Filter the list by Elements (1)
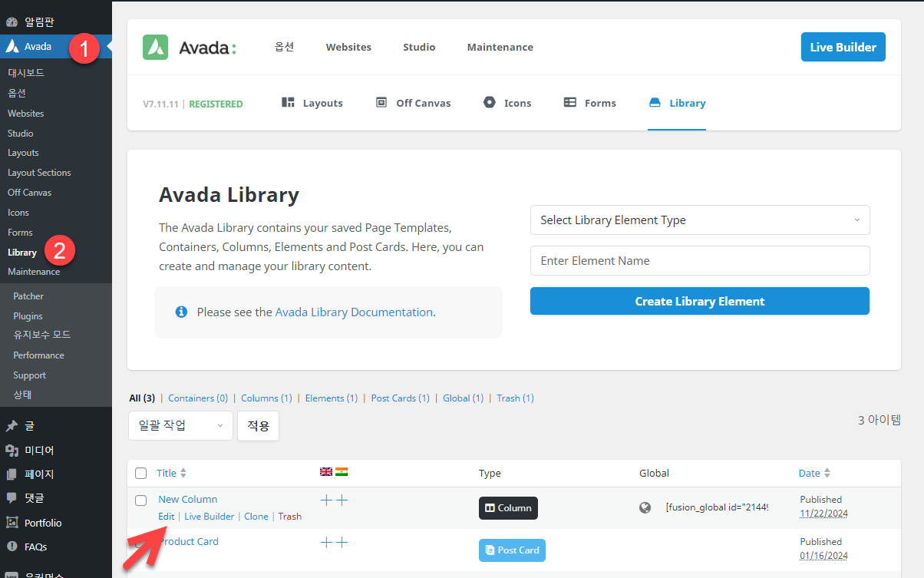 pos(332,398)
